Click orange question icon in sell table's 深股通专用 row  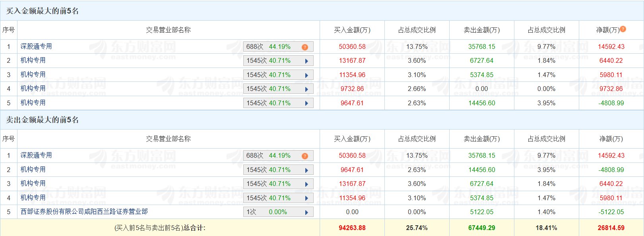(305, 156)
